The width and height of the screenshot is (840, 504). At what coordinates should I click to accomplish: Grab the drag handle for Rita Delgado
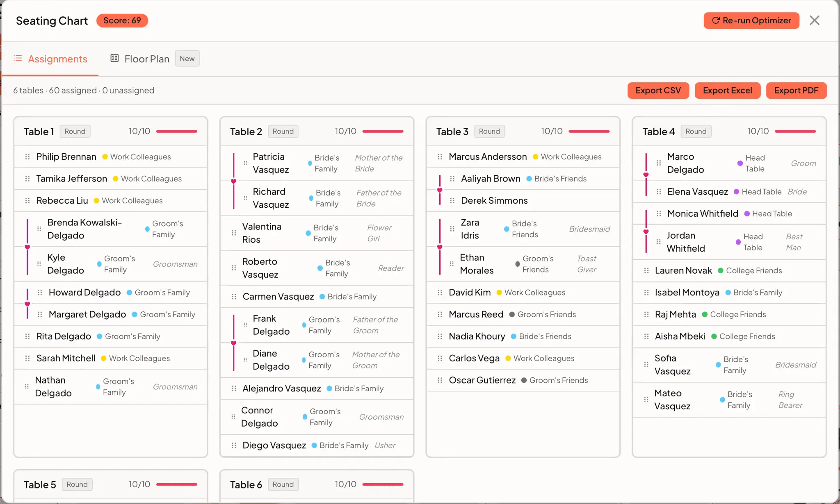click(x=27, y=336)
